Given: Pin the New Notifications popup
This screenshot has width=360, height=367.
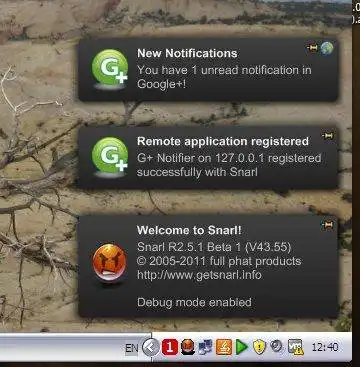Looking at the screenshot, I should click(x=312, y=48).
